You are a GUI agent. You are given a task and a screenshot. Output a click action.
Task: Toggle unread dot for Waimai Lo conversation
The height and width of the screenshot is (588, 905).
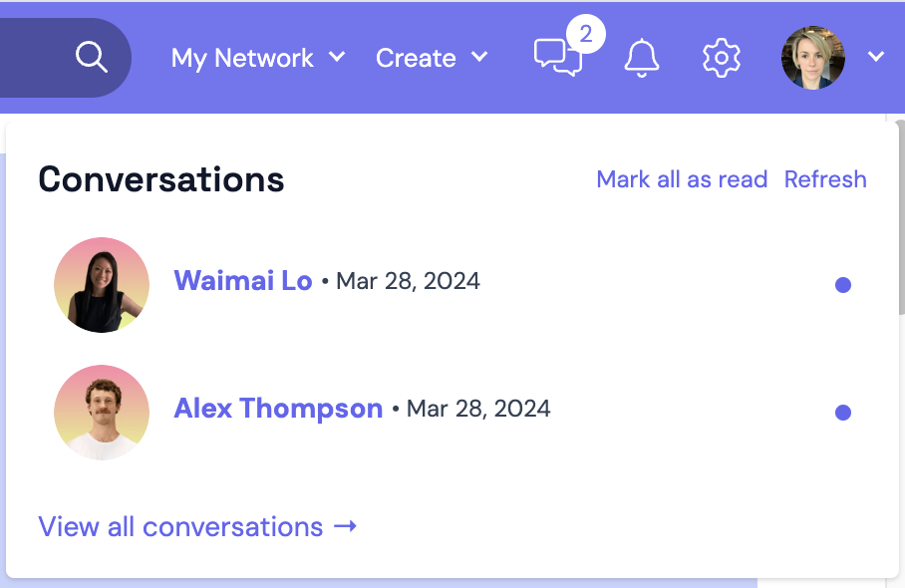pyautogui.click(x=843, y=285)
